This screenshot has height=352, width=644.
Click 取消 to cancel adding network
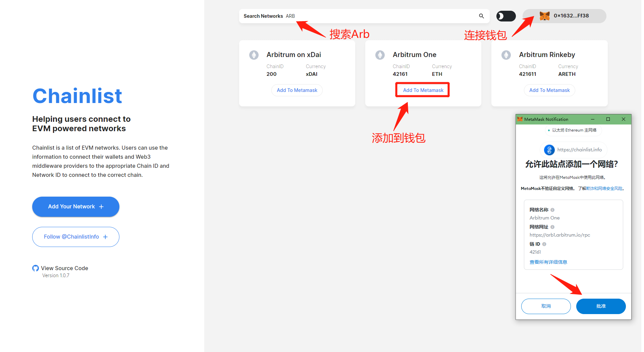point(546,306)
